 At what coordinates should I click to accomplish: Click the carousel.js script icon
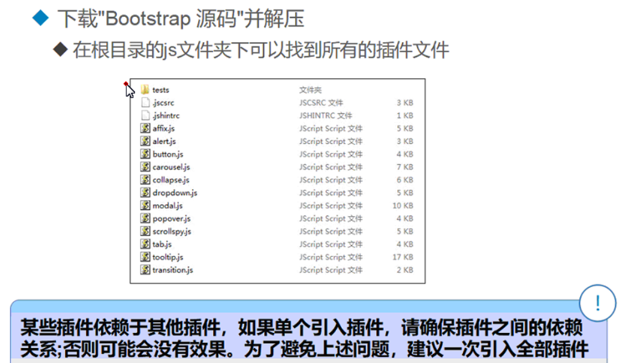coord(145,167)
